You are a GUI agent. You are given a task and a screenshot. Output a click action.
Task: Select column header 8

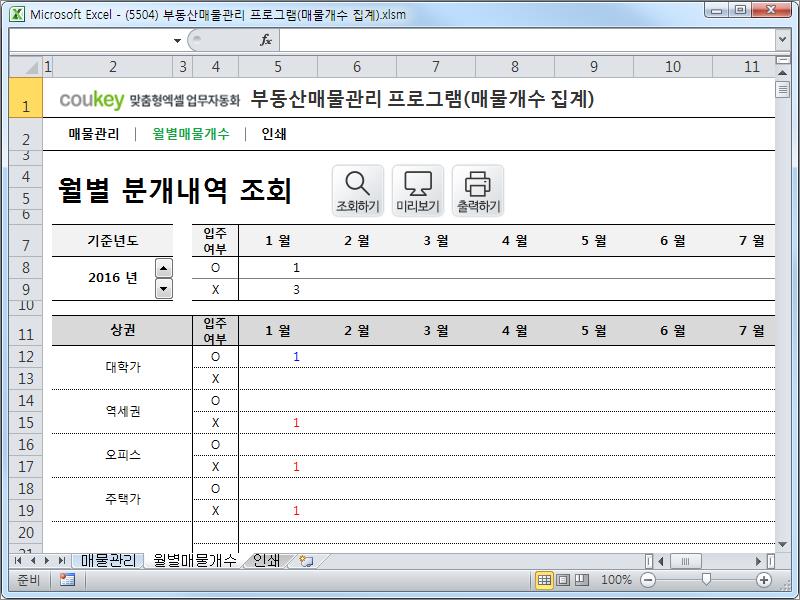[515, 67]
